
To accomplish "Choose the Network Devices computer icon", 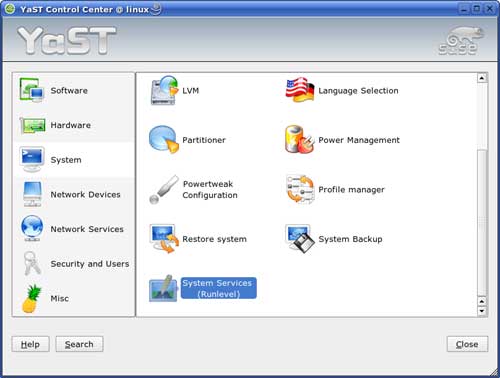I will pos(32,194).
